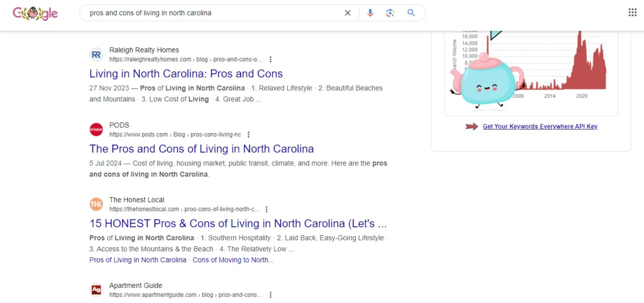The height and width of the screenshot is (303, 644).
Task: Start voice search with microphone icon
Action: tap(370, 13)
